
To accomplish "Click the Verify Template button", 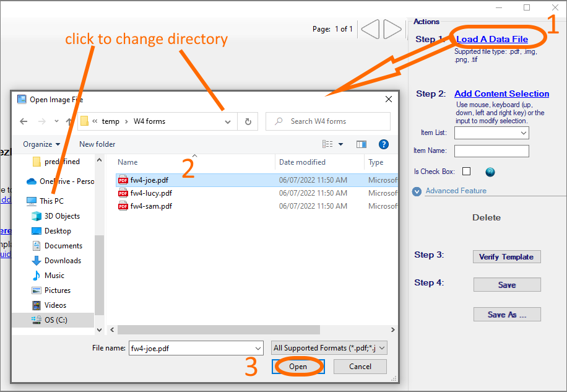I will [x=506, y=256].
